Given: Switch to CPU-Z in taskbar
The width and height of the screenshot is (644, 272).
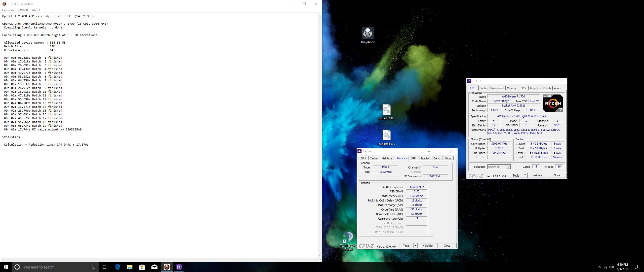Looking at the screenshot, I should tap(179, 267).
